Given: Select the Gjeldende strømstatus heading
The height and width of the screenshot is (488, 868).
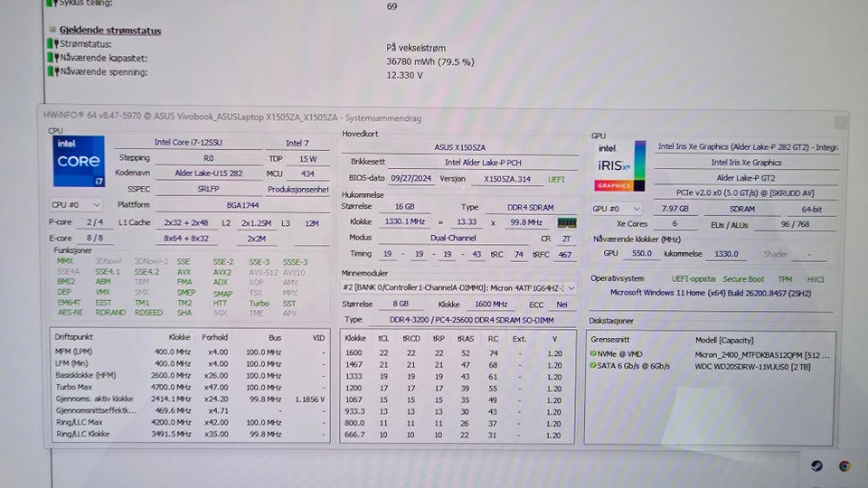Looking at the screenshot, I should (x=110, y=30).
